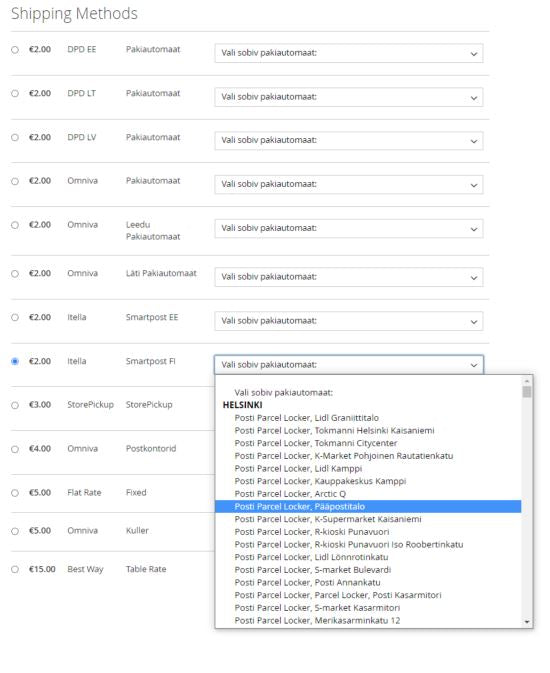Open the DPD EE pakiautomaat dropdown
The width and height of the screenshot is (550, 673).
point(349,53)
